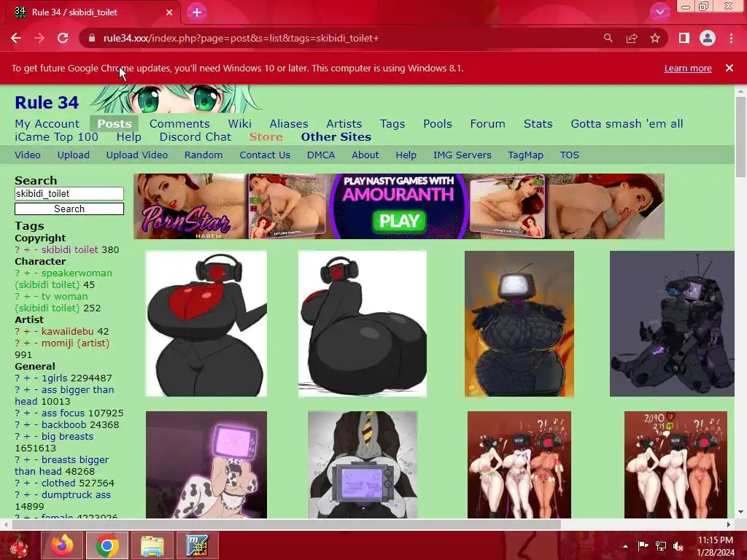
Task: Click the share page icon
Action: pos(632,38)
